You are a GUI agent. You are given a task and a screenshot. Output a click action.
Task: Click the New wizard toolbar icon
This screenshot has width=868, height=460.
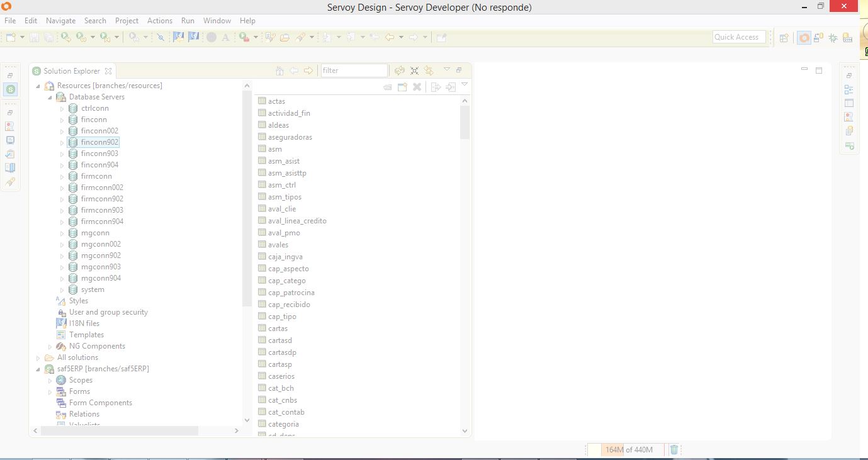coord(11,37)
